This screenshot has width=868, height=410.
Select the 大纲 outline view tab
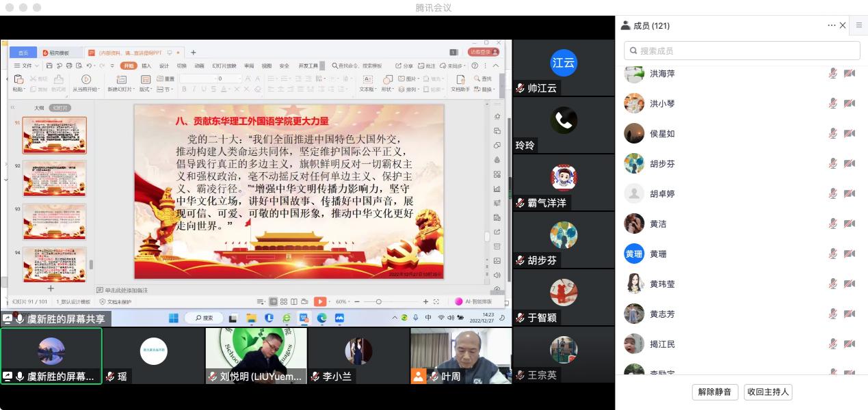(40, 108)
